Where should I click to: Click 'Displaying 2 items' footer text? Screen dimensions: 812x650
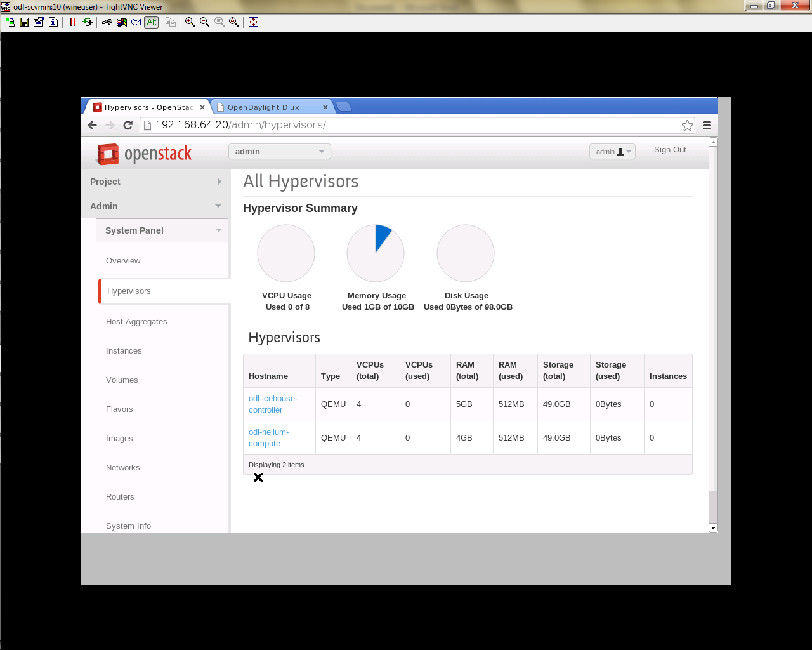(277, 465)
